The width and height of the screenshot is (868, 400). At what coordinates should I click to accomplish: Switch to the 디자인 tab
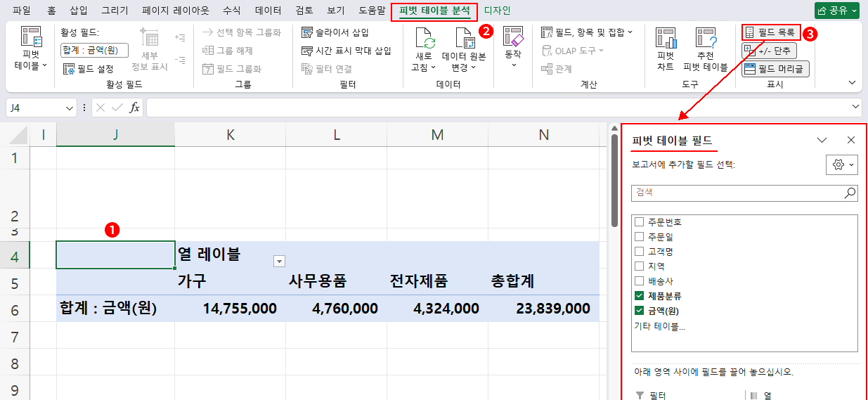coord(498,11)
